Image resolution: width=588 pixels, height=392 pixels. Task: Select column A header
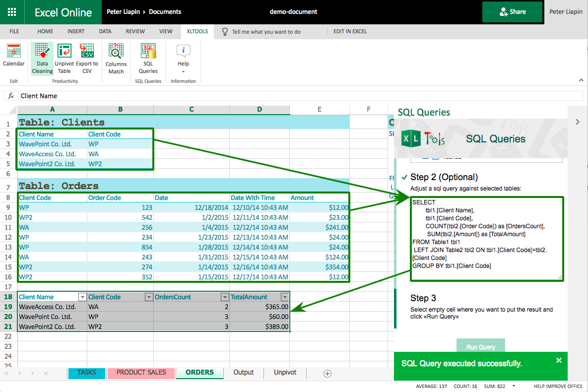(x=52, y=109)
